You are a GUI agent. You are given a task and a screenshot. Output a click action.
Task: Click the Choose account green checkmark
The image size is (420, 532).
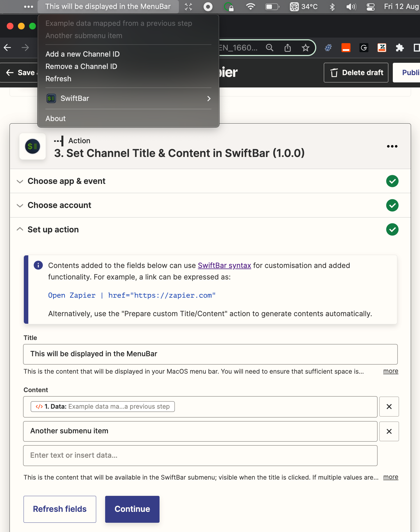[x=392, y=205]
